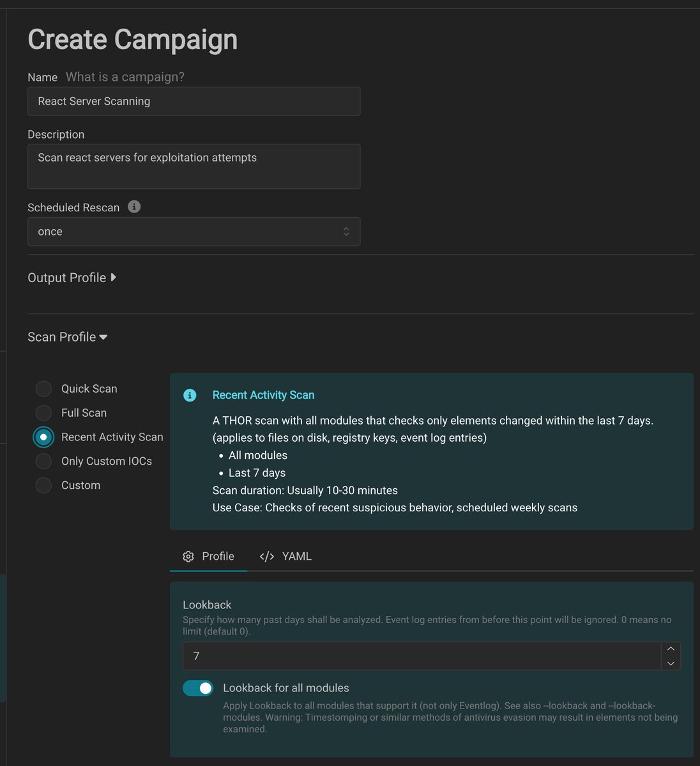Select the Custom scan profile radio button
700x766 pixels.
point(43,485)
